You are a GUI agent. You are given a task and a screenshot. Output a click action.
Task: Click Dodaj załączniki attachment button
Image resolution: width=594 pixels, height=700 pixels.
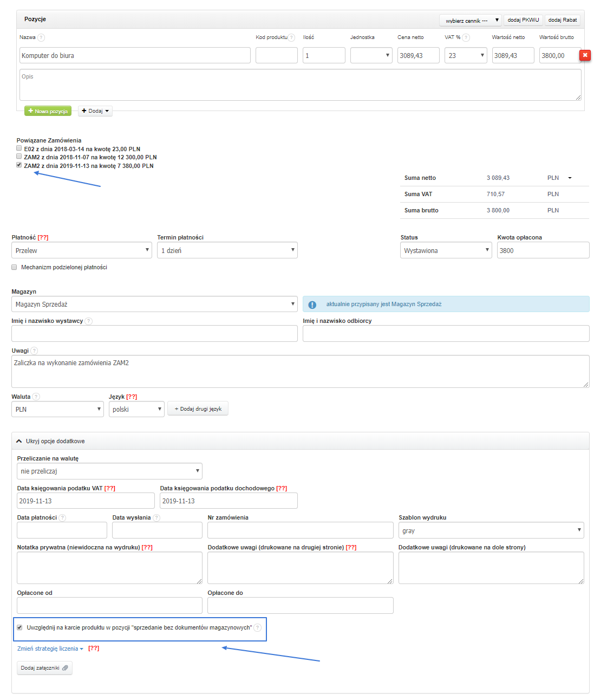44,668
